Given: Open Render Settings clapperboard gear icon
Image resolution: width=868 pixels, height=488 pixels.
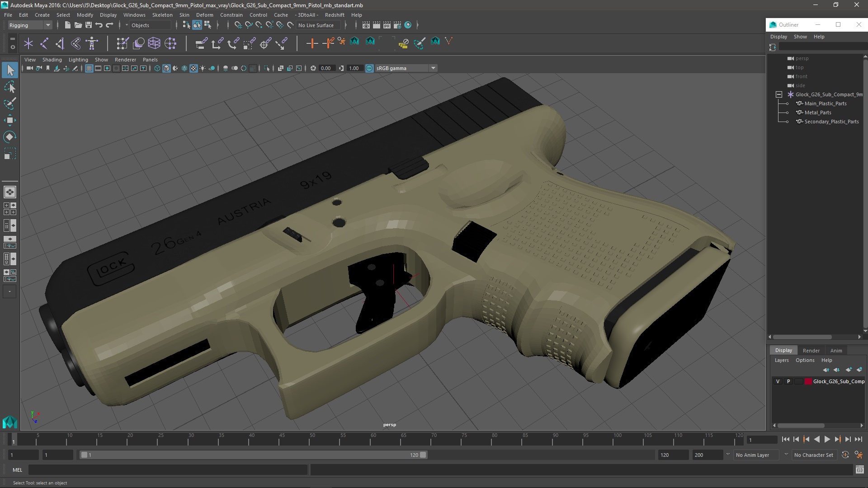Looking at the screenshot, I should click(397, 25).
